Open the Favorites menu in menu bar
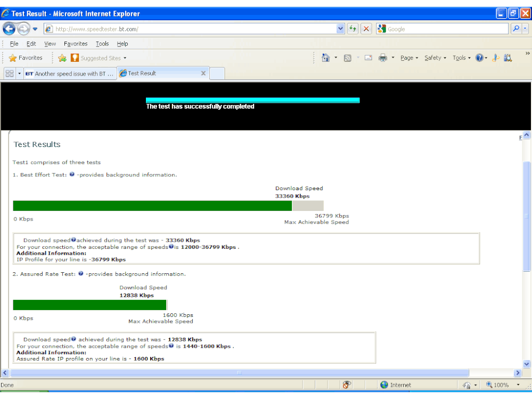Viewport: 532px width, 399px height. [76, 44]
